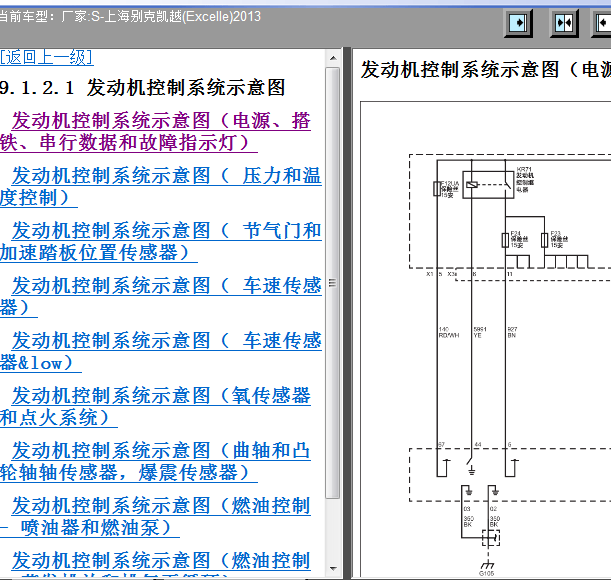The width and height of the screenshot is (611, 580).
Task: Click the G105 ground label in diagram
Action: 486,573
